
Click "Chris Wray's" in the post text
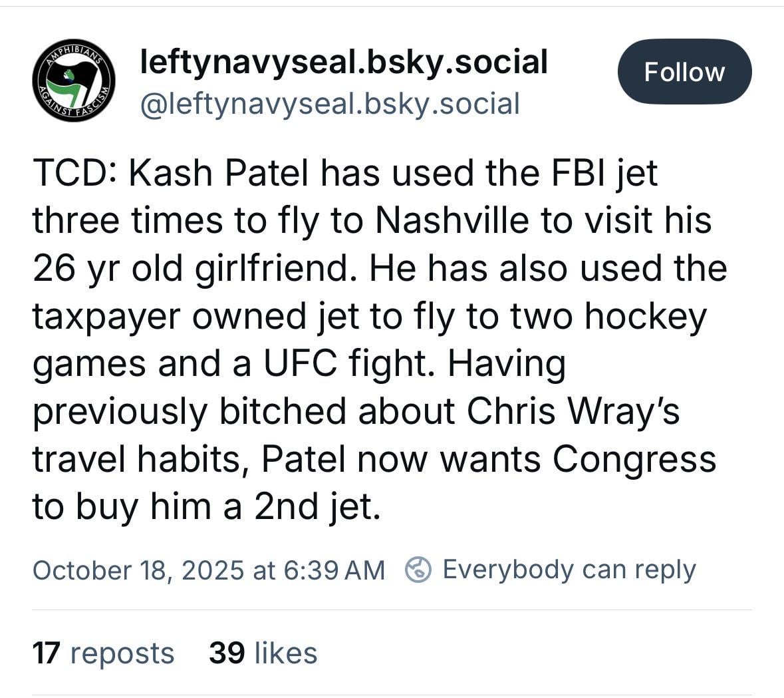click(573, 411)
